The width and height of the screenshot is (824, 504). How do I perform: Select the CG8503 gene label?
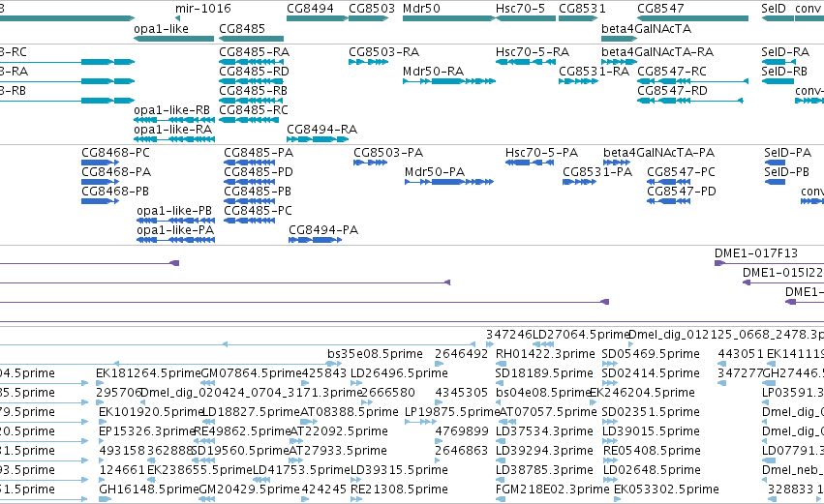coord(372,9)
